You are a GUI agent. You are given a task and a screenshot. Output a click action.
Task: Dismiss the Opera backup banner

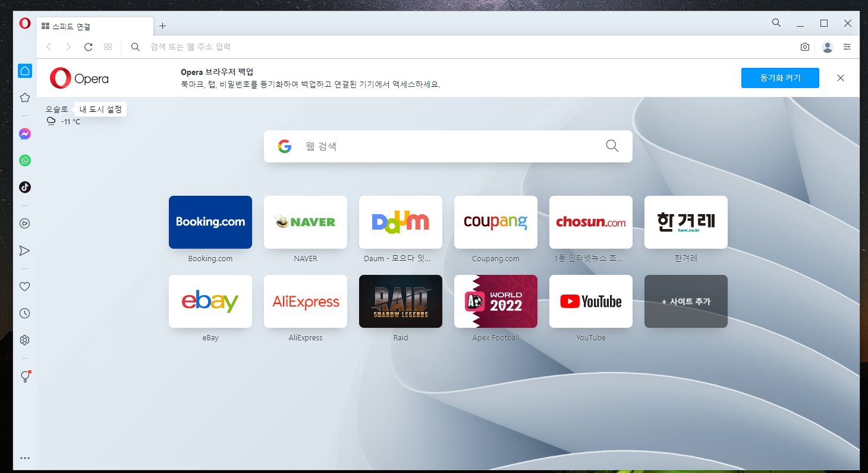tap(841, 78)
